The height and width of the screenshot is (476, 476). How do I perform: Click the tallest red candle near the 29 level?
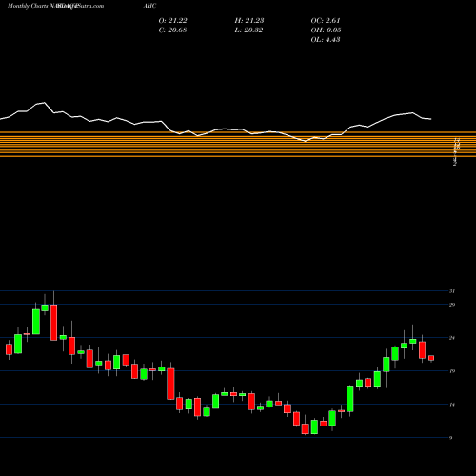53,323
